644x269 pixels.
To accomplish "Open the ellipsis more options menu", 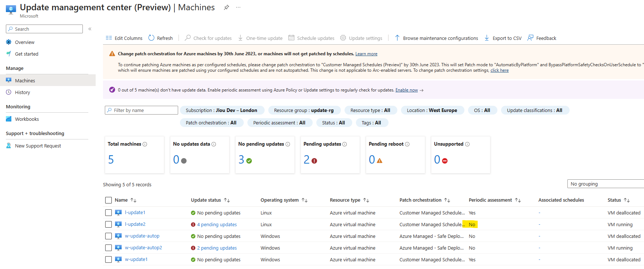I will (238, 7).
